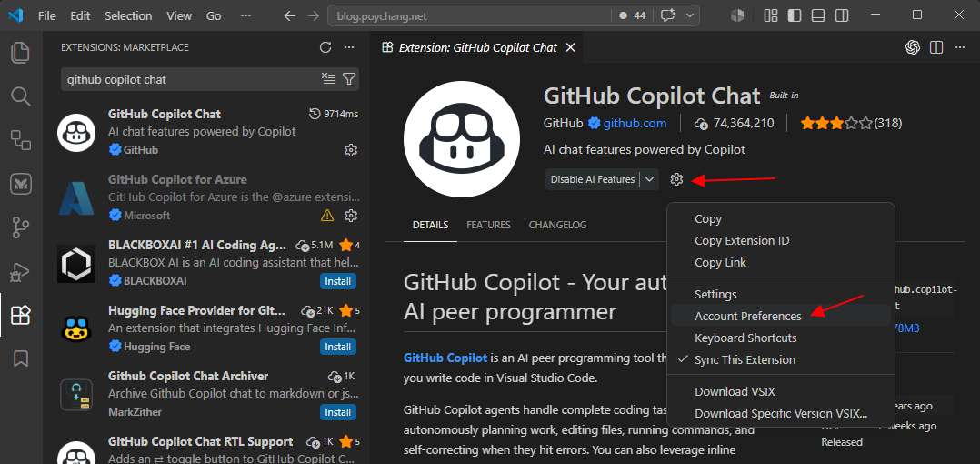Open the Bookmarks view in activity bar
This screenshot has height=464, width=980.
tap(21, 358)
